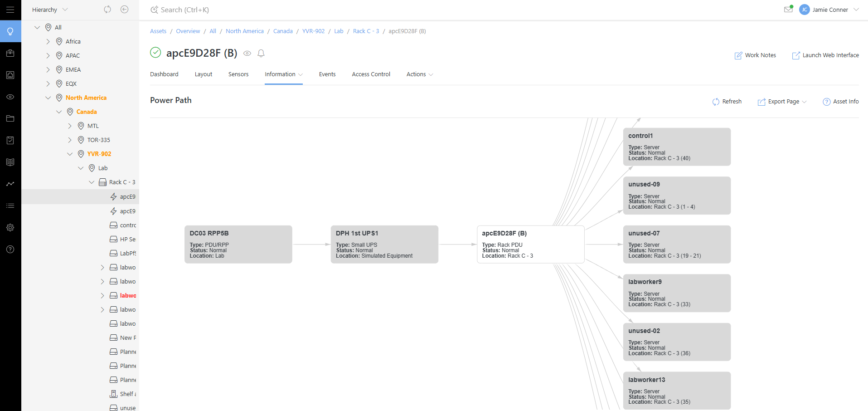Image resolution: width=868 pixels, height=411 pixels.
Task: Click the Refresh button for Power Path
Action: [x=727, y=102]
